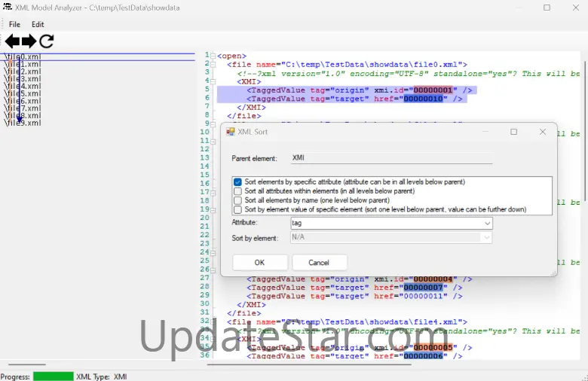Click the </XMI> closing tag on line 7
The height and width of the screenshot is (381, 588).
pyautogui.click(x=251, y=108)
